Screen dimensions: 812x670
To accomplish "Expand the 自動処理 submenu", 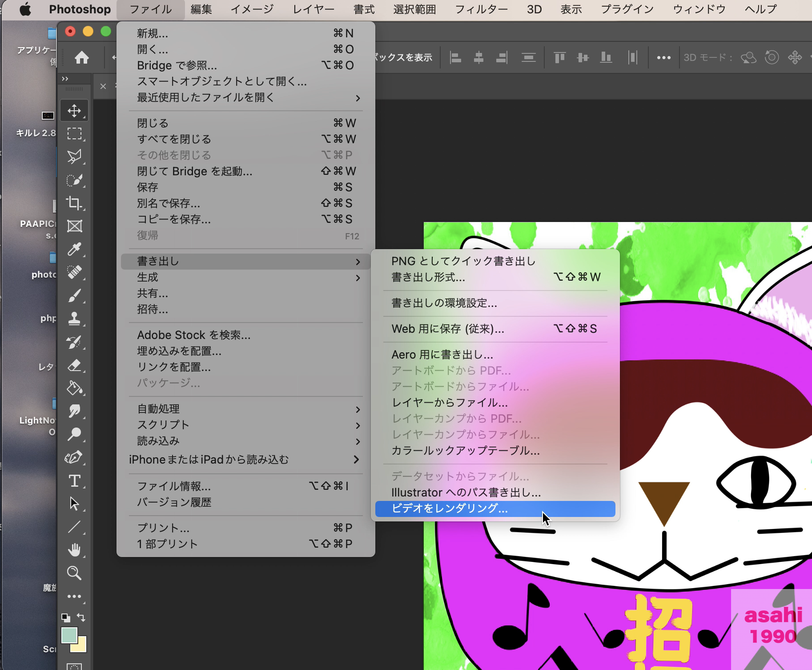I will pyautogui.click(x=245, y=409).
